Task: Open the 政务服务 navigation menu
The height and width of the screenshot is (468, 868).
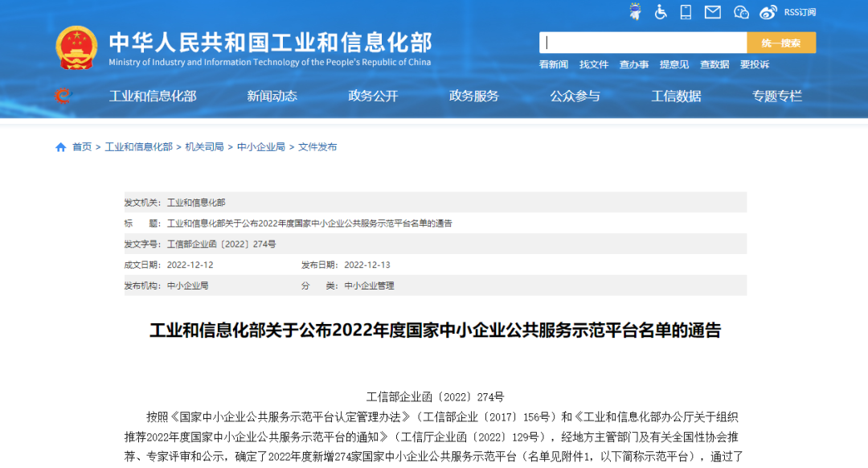Action: pyautogui.click(x=474, y=96)
